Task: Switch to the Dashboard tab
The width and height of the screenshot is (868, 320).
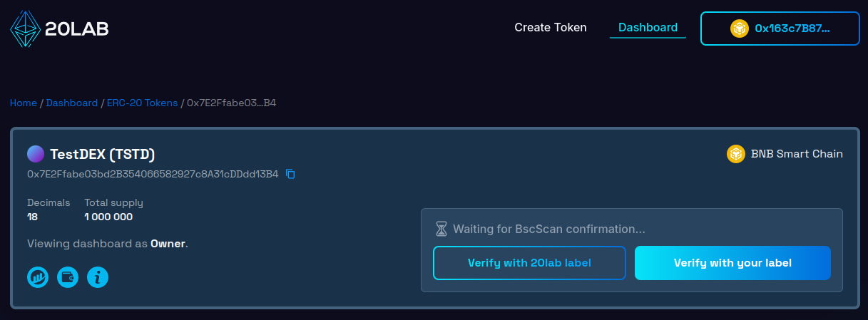Action: tap(648, 28)
